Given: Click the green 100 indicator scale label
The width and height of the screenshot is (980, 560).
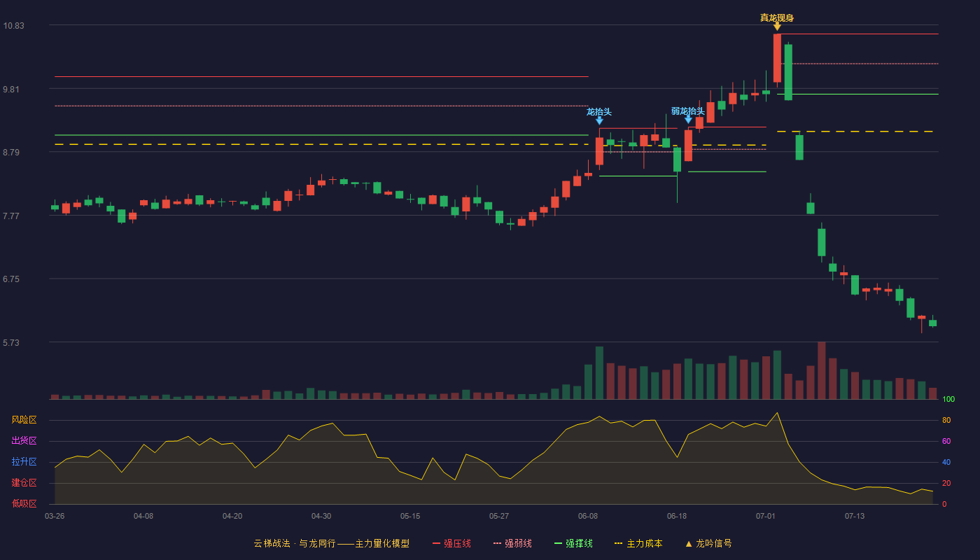Looking at the screenshot, I should tap(948, 400).
